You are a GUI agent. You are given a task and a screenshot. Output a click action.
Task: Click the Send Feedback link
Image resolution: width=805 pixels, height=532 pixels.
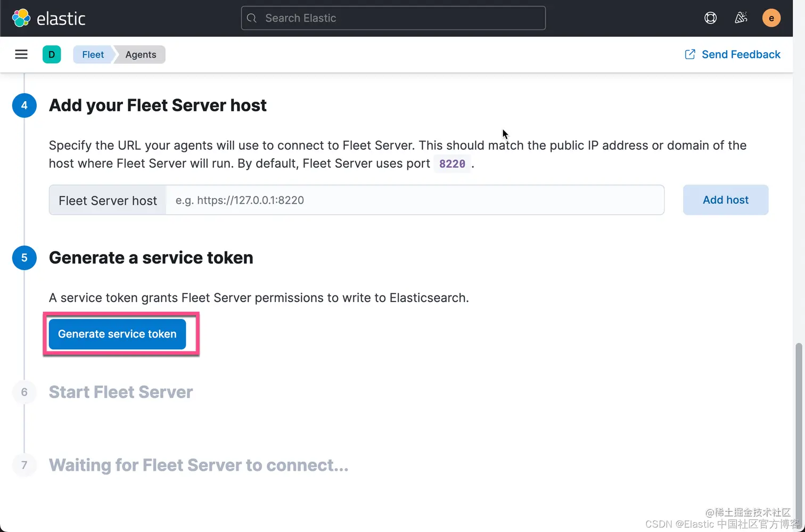[741, 54]
